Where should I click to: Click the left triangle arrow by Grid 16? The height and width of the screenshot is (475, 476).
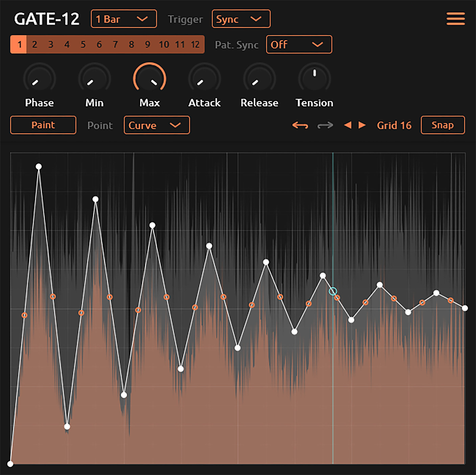click(x=347, y=125)
